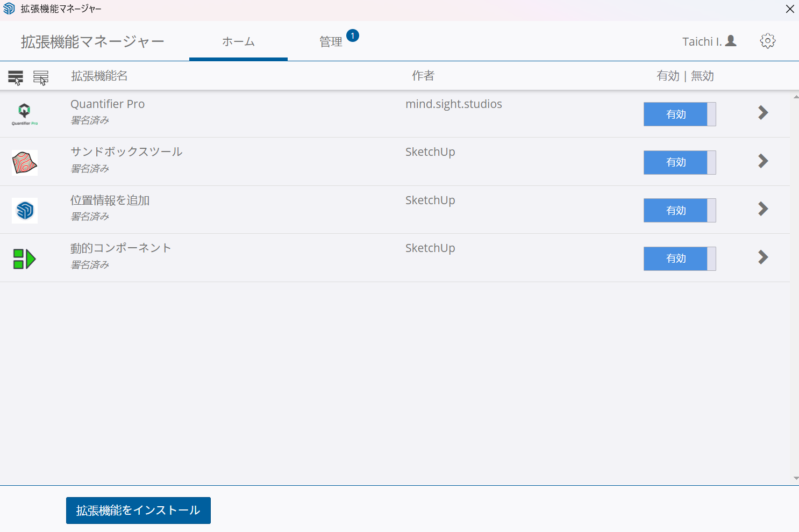Click the 有効 | 無効 column header

click(685, 76)
